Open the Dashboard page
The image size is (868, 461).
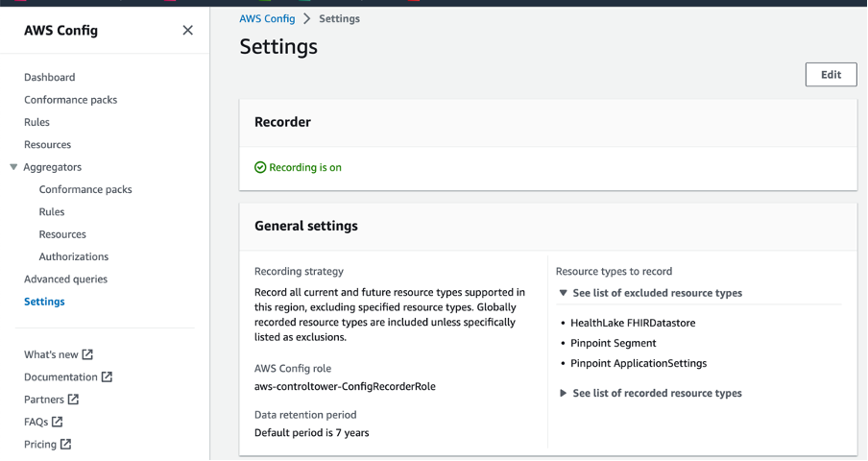(x=49, y=77)
